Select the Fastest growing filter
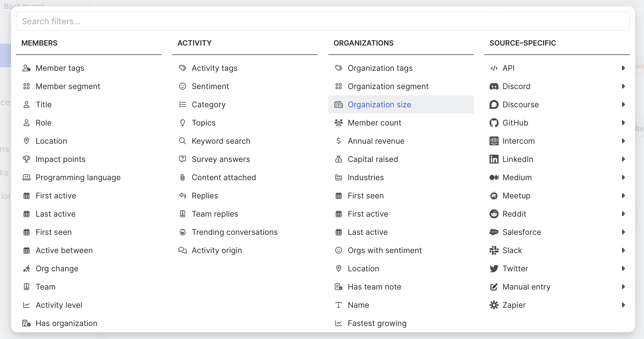The height and width of the screenshot is (339, 644). click(377, 323)
